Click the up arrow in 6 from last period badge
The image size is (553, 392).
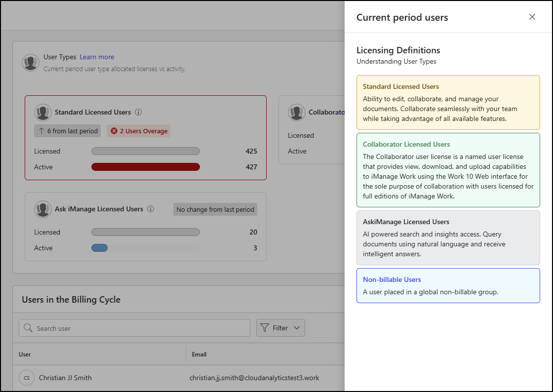point(41,131)
